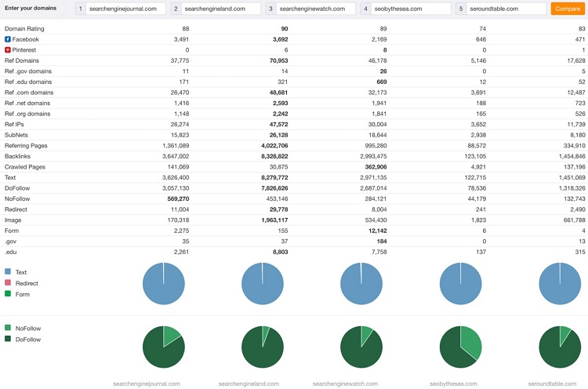
Task: Click the Backlinks row label
Action: [17, 156]
